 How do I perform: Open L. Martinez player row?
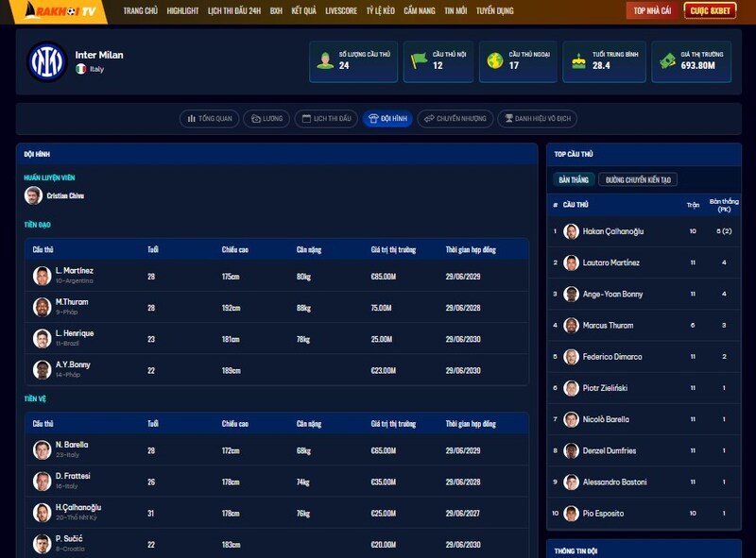[x=74, y=275]
